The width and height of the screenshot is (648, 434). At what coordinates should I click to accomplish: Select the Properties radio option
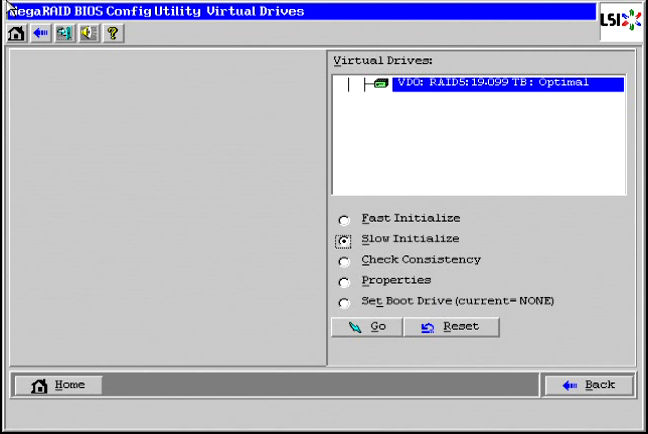tap(344, 282)
